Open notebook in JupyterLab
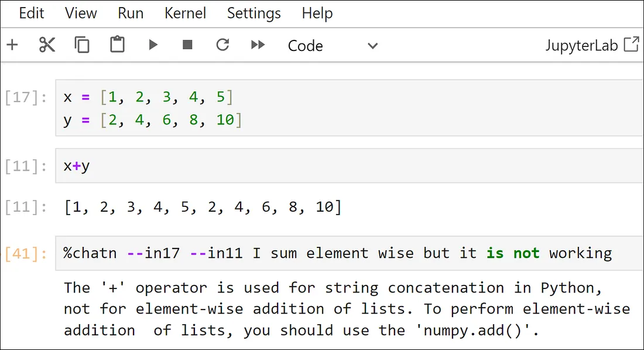This screenshot has height=350, width=644. point(592,45)
